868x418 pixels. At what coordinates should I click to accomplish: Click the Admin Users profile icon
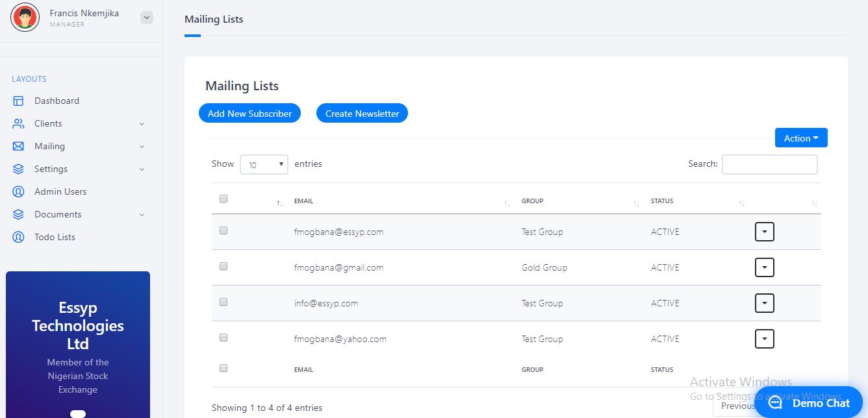coord(18,192)
